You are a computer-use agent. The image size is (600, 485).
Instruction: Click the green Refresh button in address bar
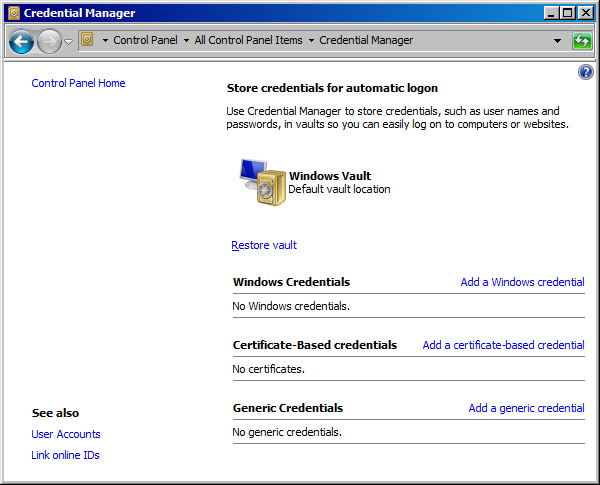pyautogui.click(x=582, y=41)
